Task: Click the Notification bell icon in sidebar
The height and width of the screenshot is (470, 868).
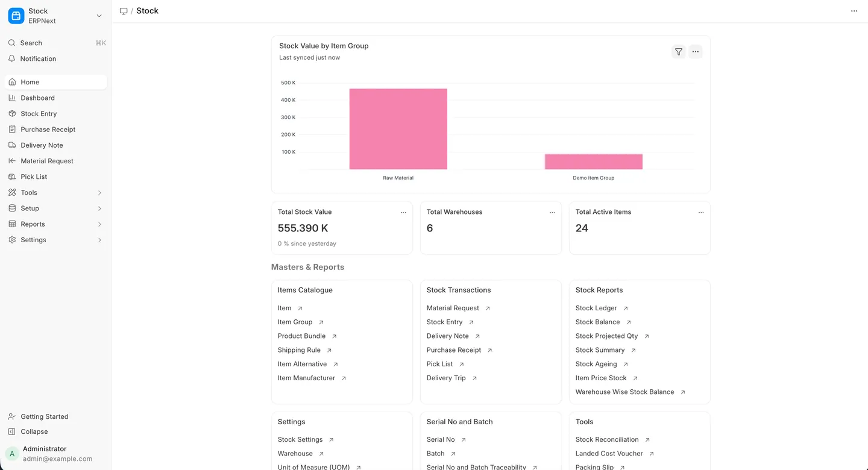Action: [x=11, y=58]
